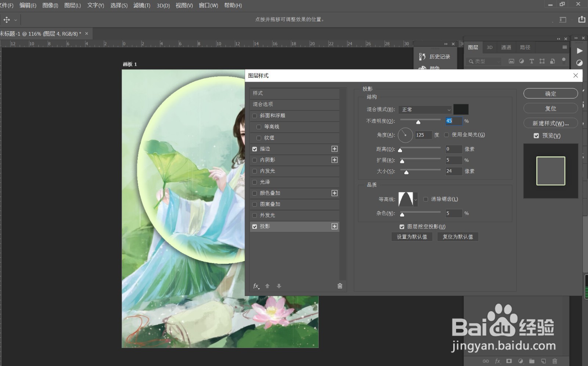Enable the 斜面和浮雕 effect checkbox
This screenshot has width=588, height=366.
[255, 116]
